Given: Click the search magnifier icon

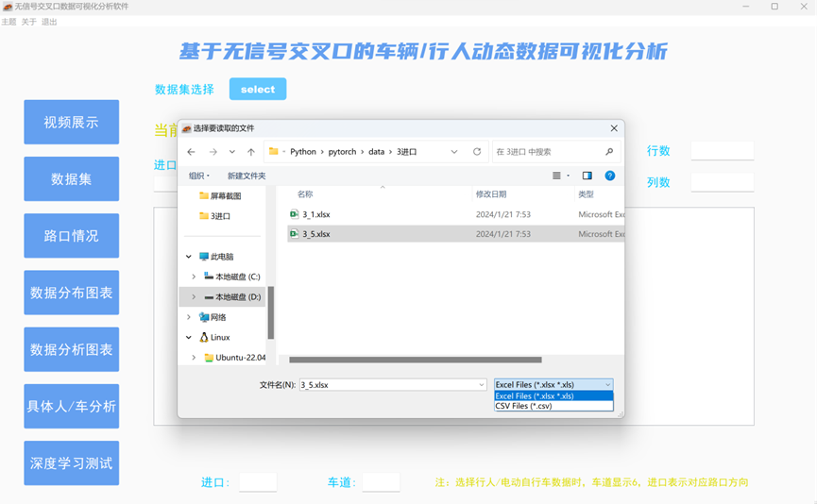Looking at the screenshot, I should click(x=609, y=152).
